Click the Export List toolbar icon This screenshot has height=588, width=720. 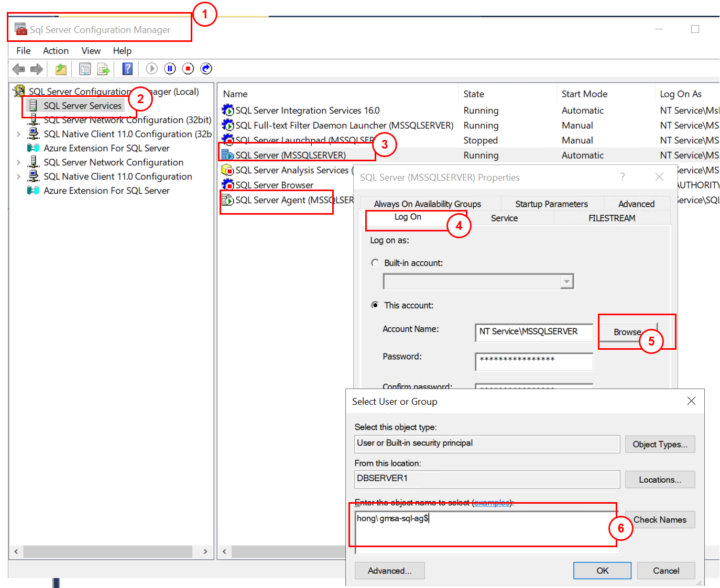pos(103,69)
